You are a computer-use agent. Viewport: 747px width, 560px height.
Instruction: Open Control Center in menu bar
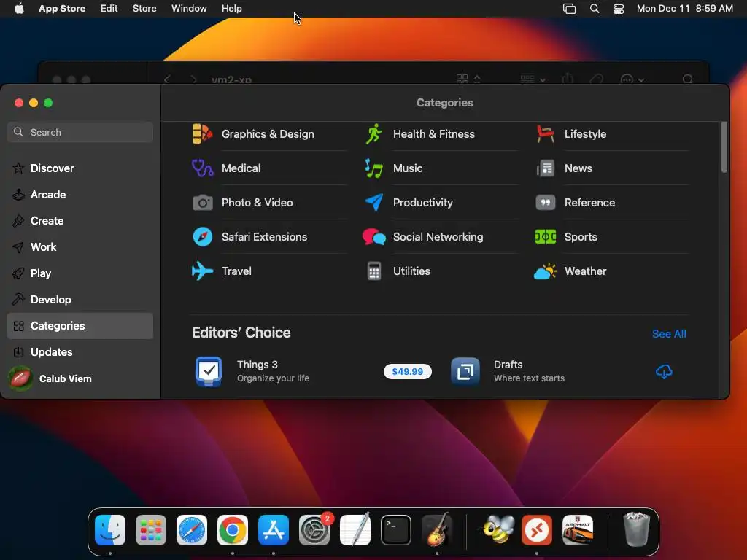tap(619, 9)
